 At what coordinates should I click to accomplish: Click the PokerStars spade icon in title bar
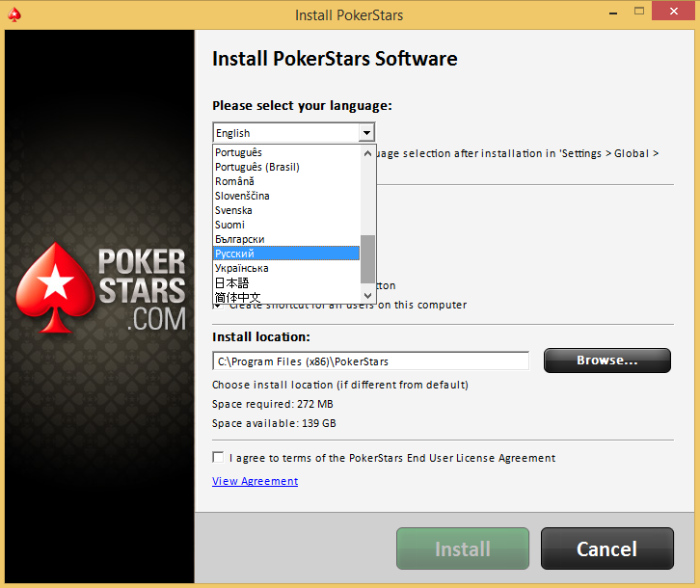[x=14, y=15]
